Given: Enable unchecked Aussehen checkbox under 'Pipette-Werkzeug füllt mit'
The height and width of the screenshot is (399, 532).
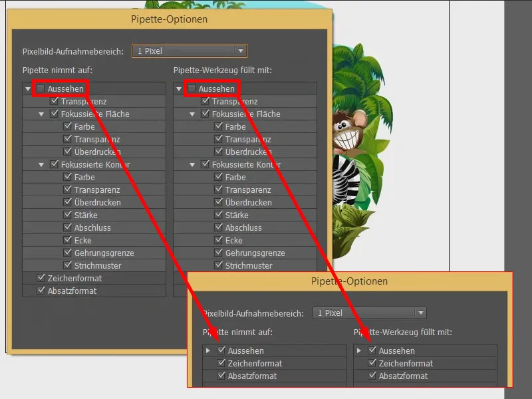Looking at the screenshot, I should (x=192, y=88).
